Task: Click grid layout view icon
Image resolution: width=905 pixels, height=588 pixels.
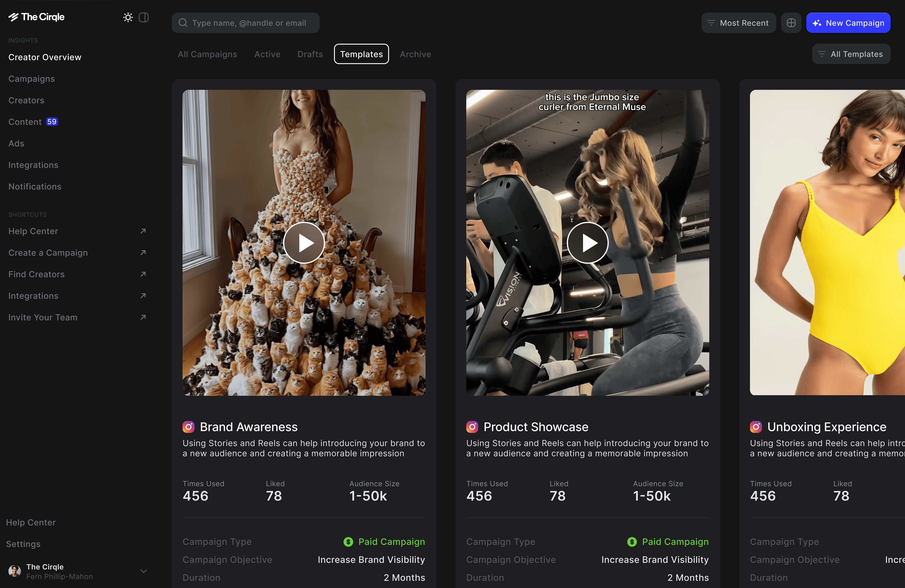Action: tap(791, 23)
